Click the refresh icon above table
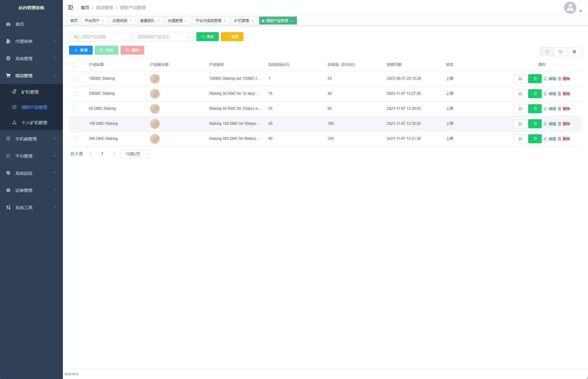 pyautogui.click(x=560, y=52)
